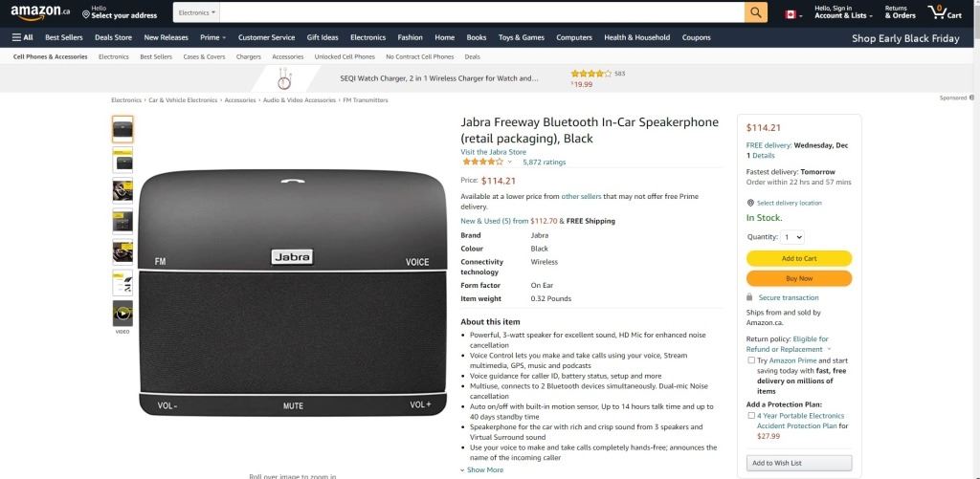Open the Electronics search category dropdown
This screenshot has width=980, height=479.
196,12
